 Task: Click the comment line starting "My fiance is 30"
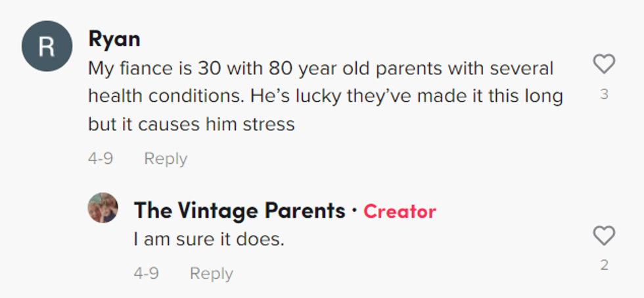pyautogui.click(x=321, y=68)
